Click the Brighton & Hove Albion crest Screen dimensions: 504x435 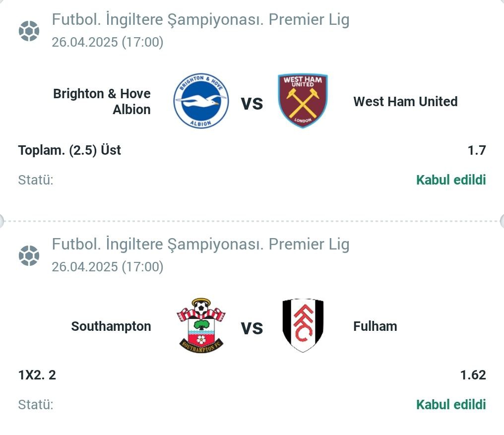[201, 101]
